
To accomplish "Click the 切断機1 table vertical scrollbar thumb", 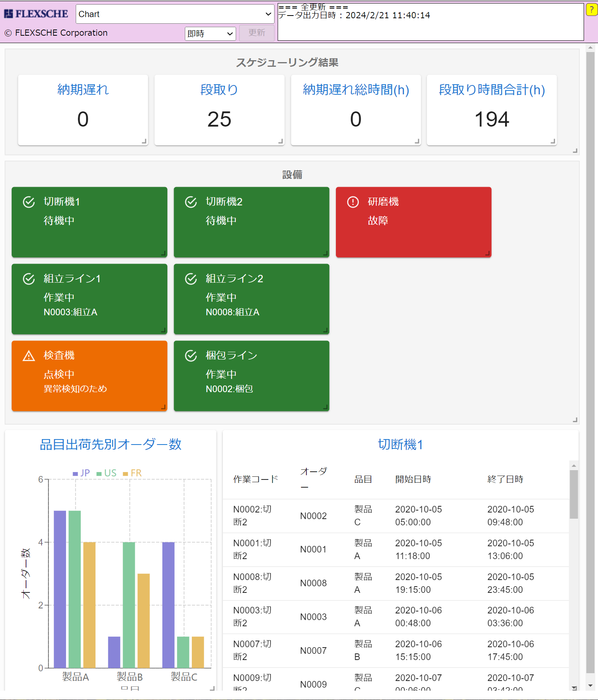I will click(574, 493).
